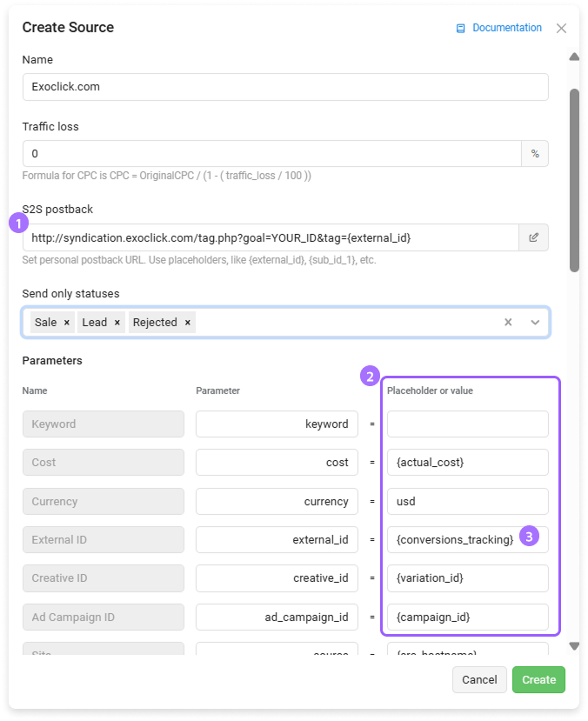
Task: Click the annotation marker number 1
Action: [x=17, y=223]
